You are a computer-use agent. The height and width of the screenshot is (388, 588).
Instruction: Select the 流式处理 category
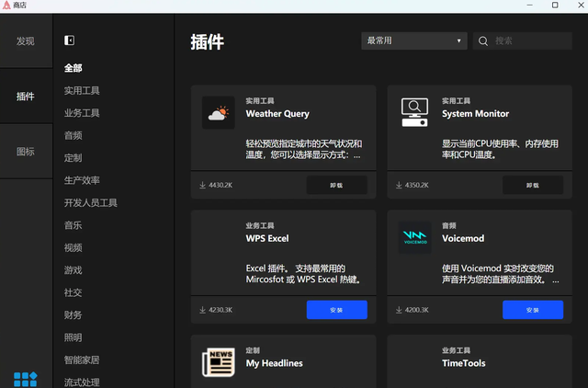[x=82, y=382]
